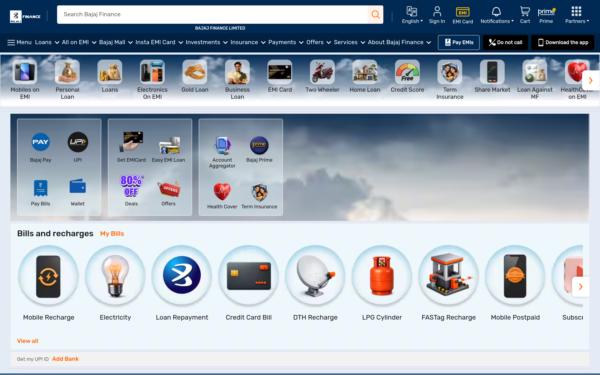The width and height of the screenshot is (600, 375).
Task: Open the Gold Loan category
Action: click(195, 72)
